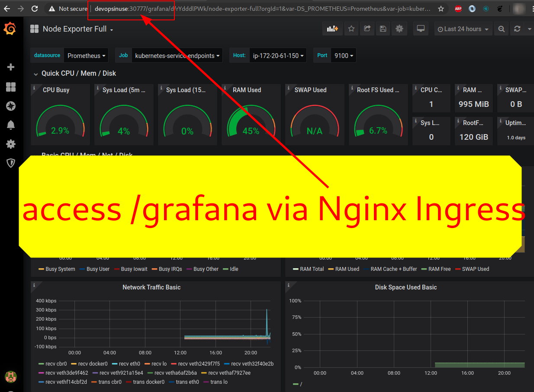Open the Server Admin shield icon
This screenshot has width=534, height=392.
click(x=11, y=163)
